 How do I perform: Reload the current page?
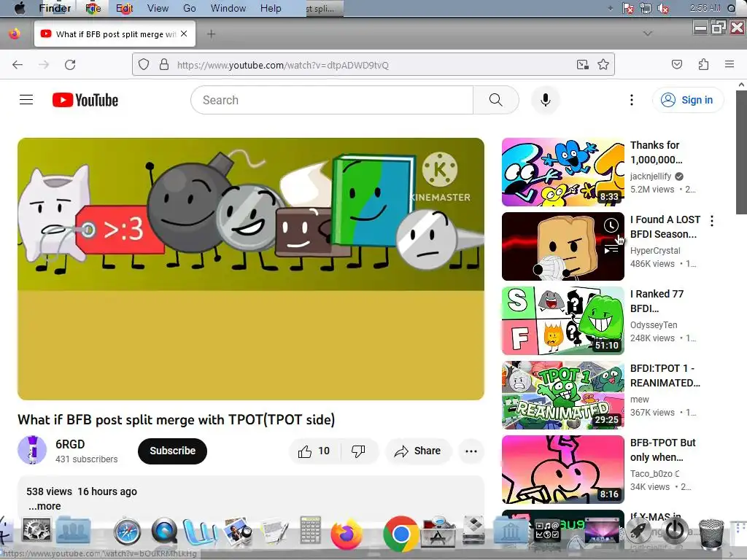pyautogui.click(x=70, y=65)
